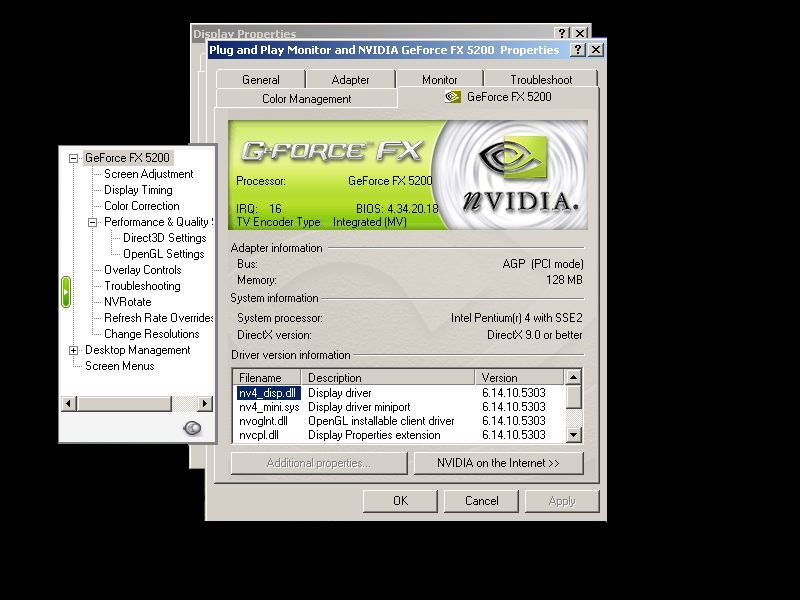Click driver list scroll up arrow
This screenshot has width=800, height=600.
point(573,377)
